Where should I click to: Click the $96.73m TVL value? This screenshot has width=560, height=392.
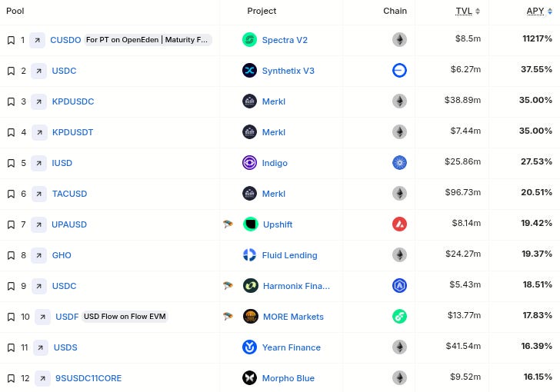coord(463,192)
